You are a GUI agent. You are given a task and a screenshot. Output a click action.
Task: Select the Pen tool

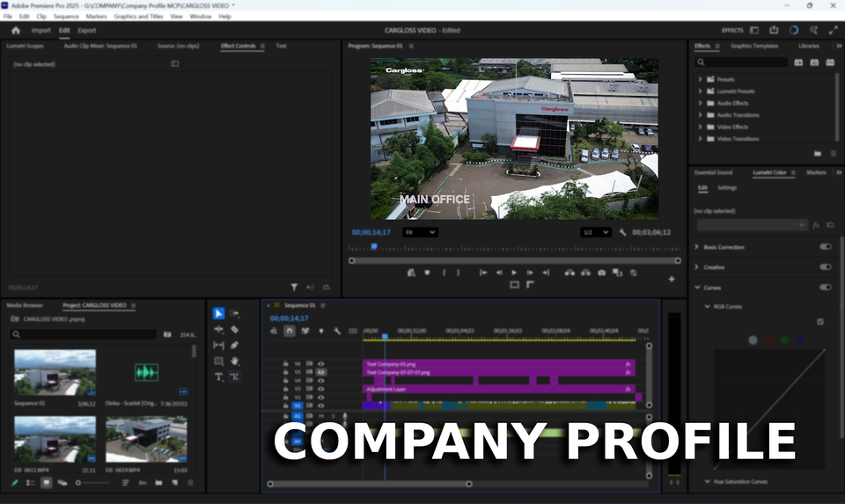(x=235, y=345)
